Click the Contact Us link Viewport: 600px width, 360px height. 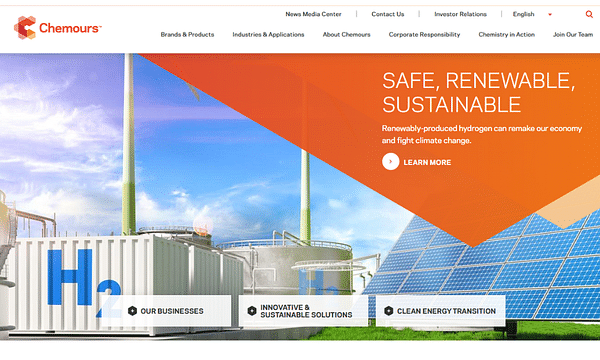(388, 14)
